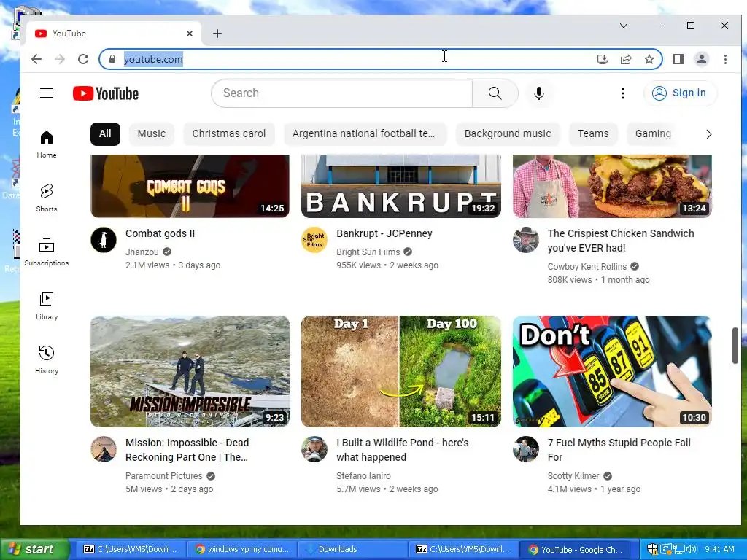
Task: Open YouTube settings three-dot menu
Action: click(x=623, y=93)
